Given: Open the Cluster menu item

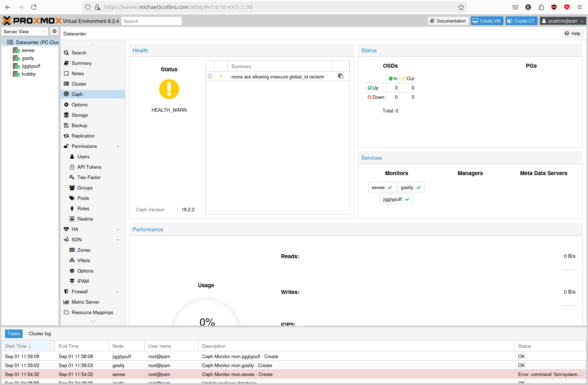Looking at the screenshot, I should pyautogui.click(x=93, y=84).
